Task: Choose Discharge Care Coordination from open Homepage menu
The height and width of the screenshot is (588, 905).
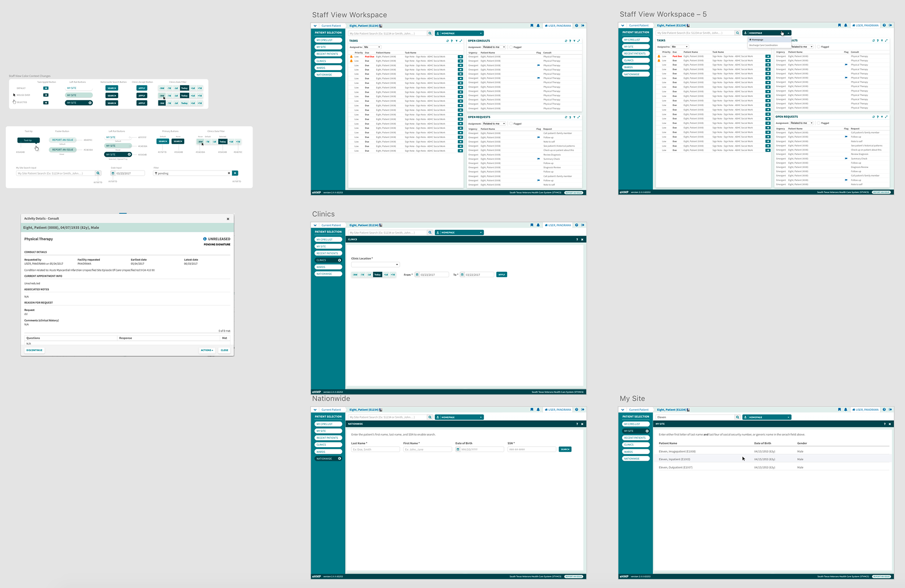Action: click(x=764, y=45)
